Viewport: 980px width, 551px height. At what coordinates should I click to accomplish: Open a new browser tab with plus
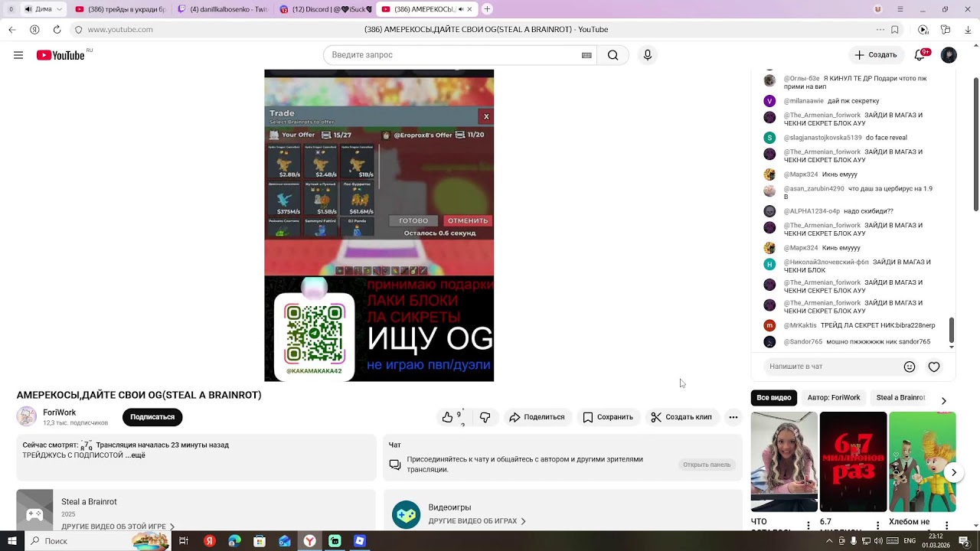tap(487, 9)
